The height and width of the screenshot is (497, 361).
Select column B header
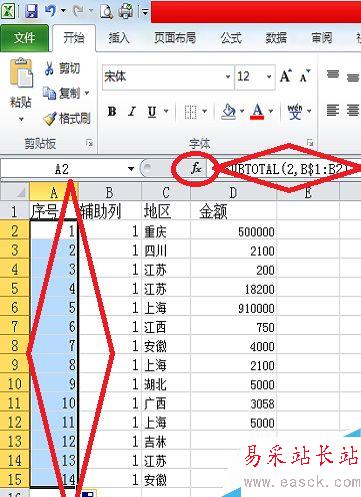pyautogui.click(x=110, y=192)
